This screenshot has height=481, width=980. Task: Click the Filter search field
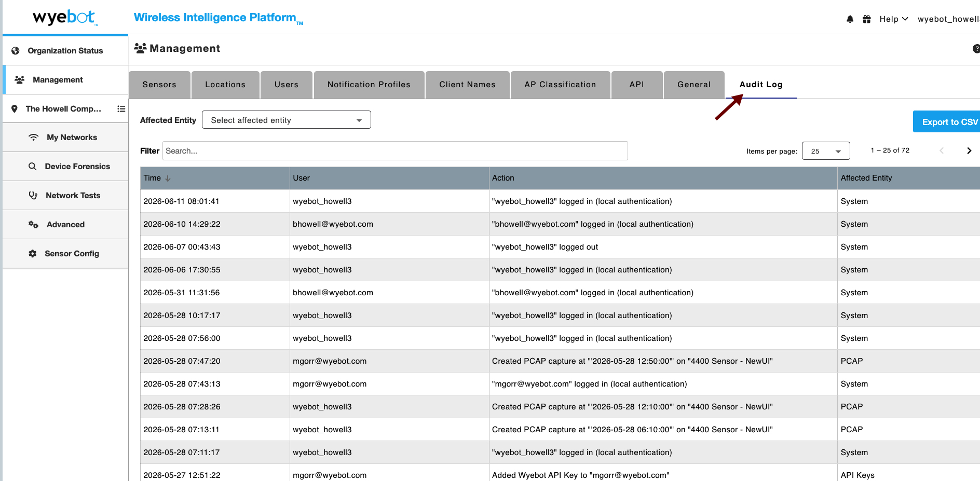pyautogui.click(x=395, y=151)
